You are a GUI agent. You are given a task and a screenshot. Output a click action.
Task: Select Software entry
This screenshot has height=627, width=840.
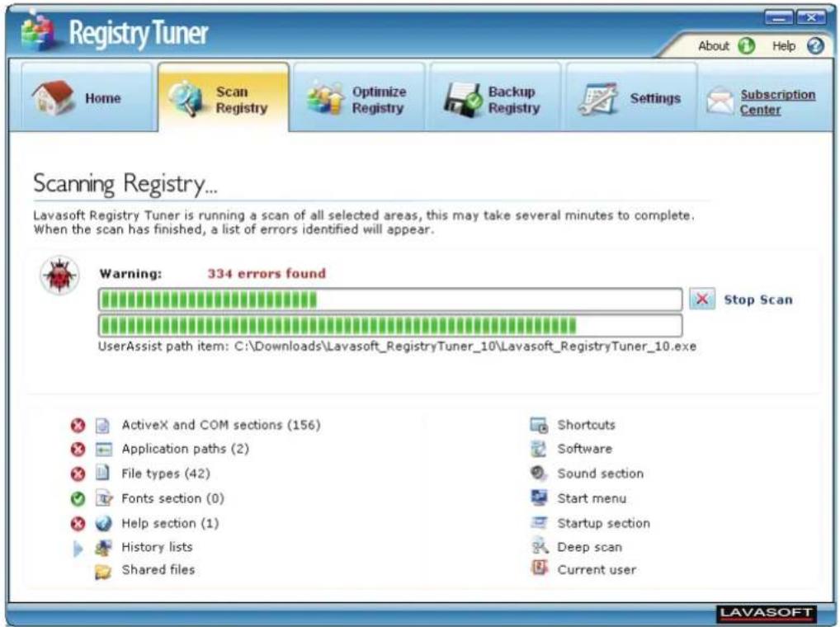584,449
